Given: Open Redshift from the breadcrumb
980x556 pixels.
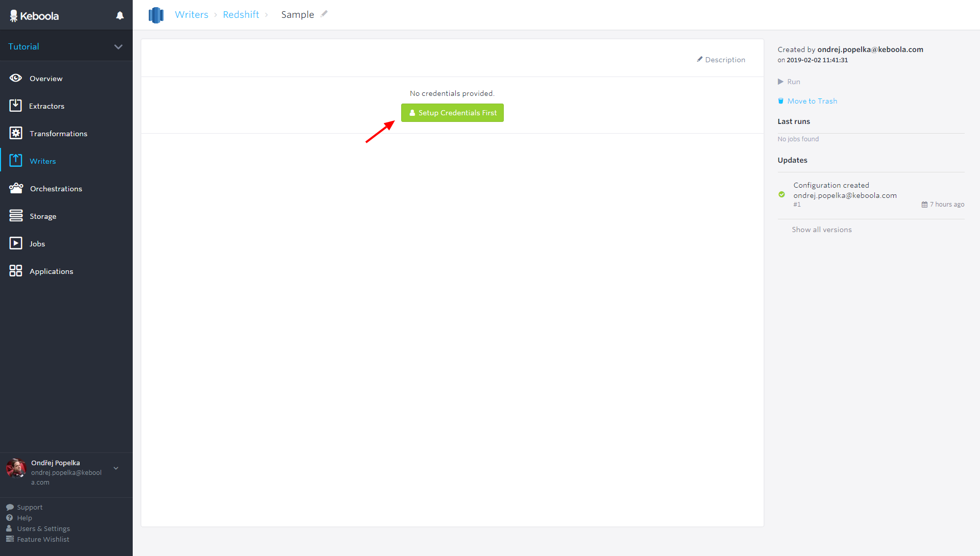Looking at the screenshot, I should (241, 14).
